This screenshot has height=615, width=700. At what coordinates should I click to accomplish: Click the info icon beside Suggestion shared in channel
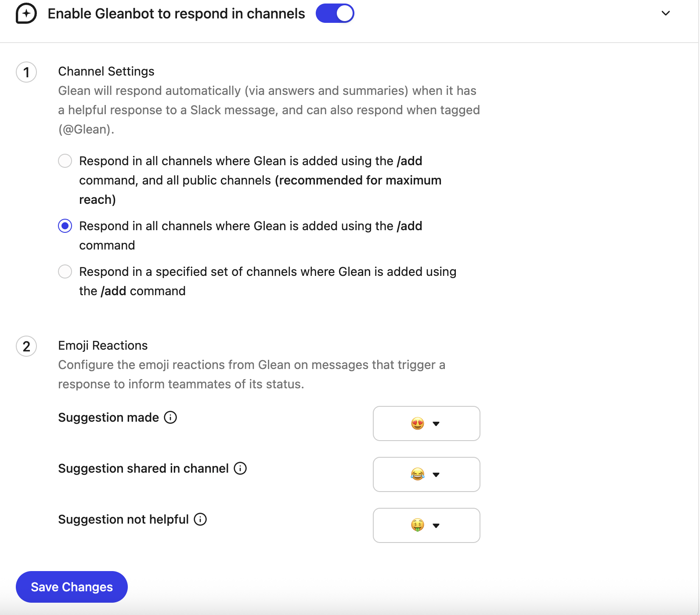click(240, 468)
